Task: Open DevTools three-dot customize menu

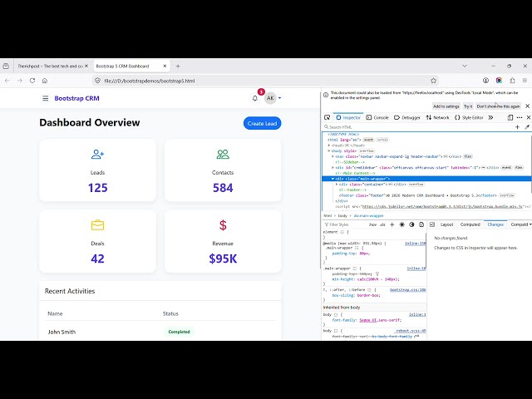Action: click(x=520, y=117)
